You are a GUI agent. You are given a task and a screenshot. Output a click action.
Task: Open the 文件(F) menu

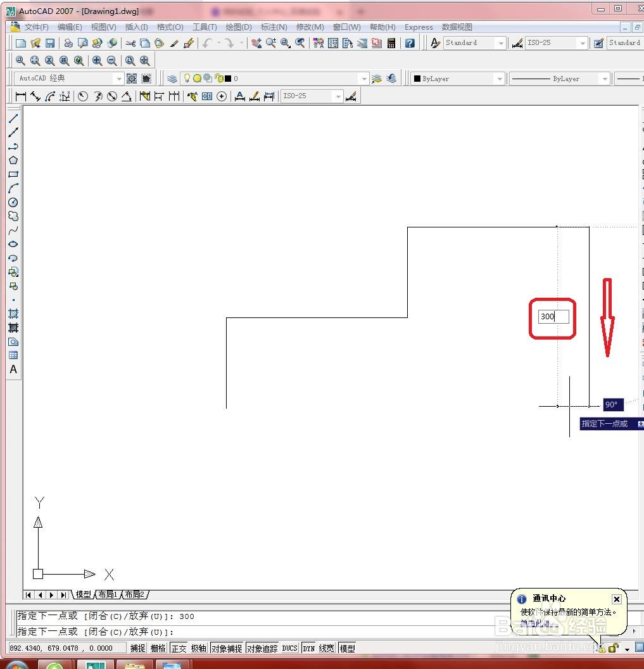point(36,27)
